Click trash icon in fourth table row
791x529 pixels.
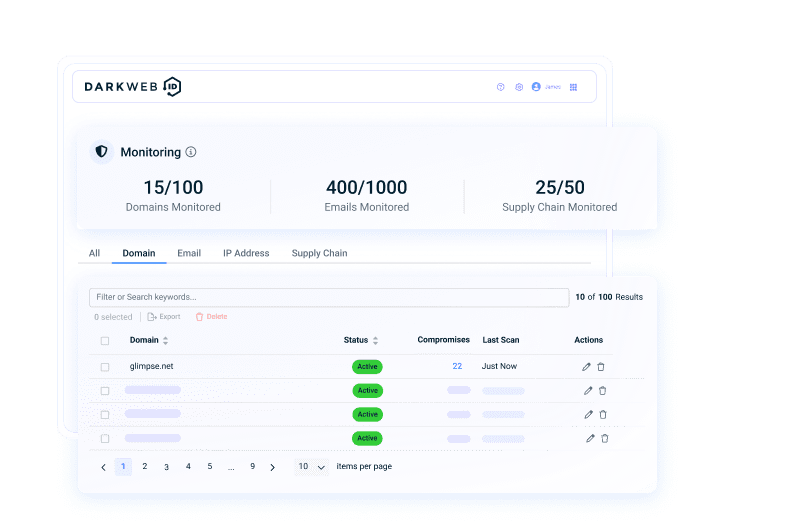605,438
